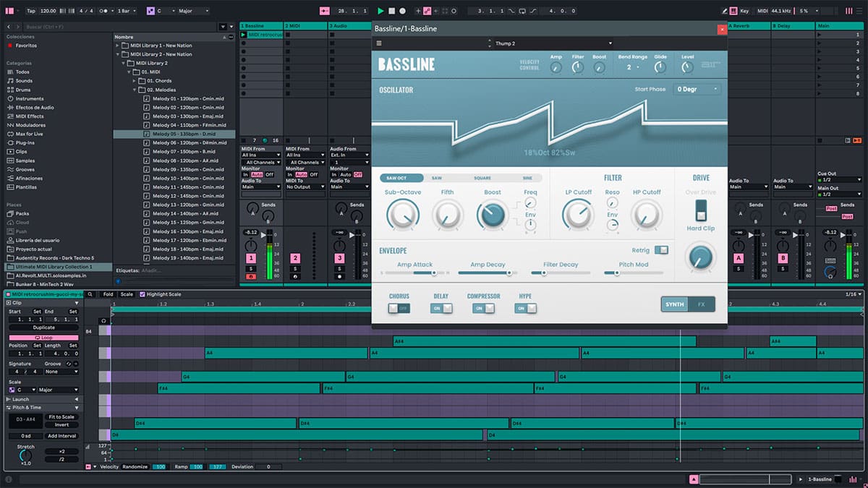The width and height of the screenshot is (868, 488).
Task: Open the Sounds browser category
Action: [x=25, y=81]
